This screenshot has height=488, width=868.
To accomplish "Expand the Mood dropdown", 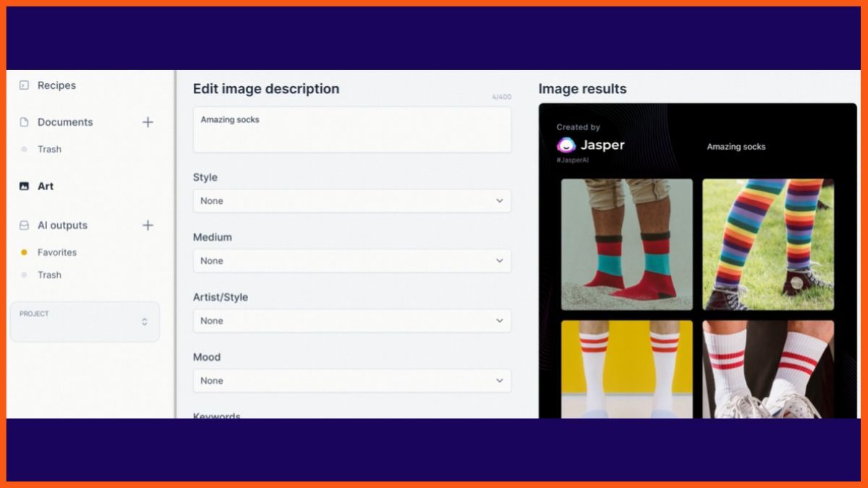I will point(352,381).
